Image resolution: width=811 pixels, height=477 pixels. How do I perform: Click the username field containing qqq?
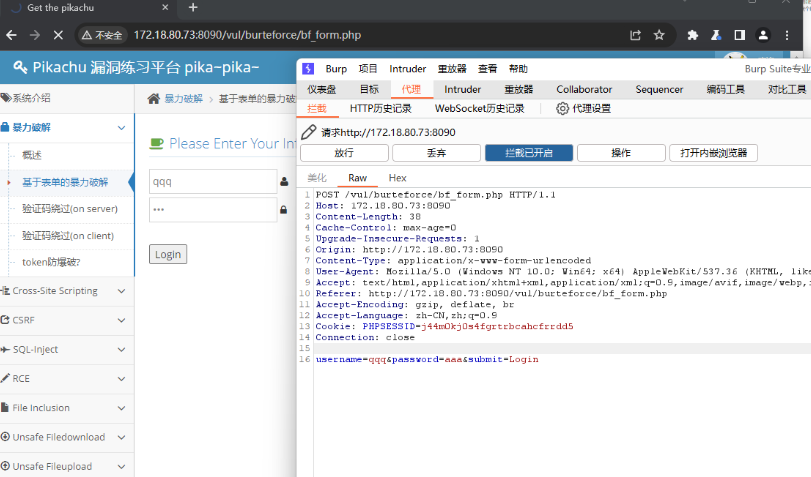click(x=212, y=182)
